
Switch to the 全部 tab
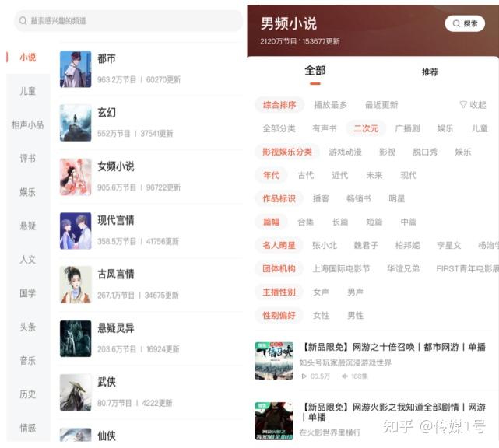(x=315, y=71)
